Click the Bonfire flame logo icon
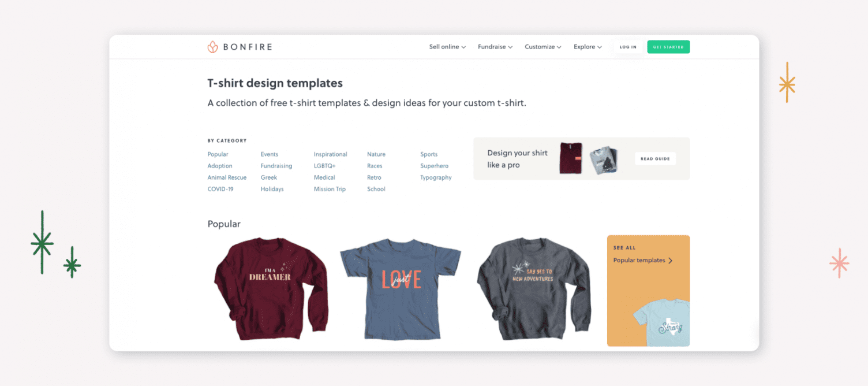The width and height of the screenshot is (868, 386). pyautogui.click(x=212, y=47)
